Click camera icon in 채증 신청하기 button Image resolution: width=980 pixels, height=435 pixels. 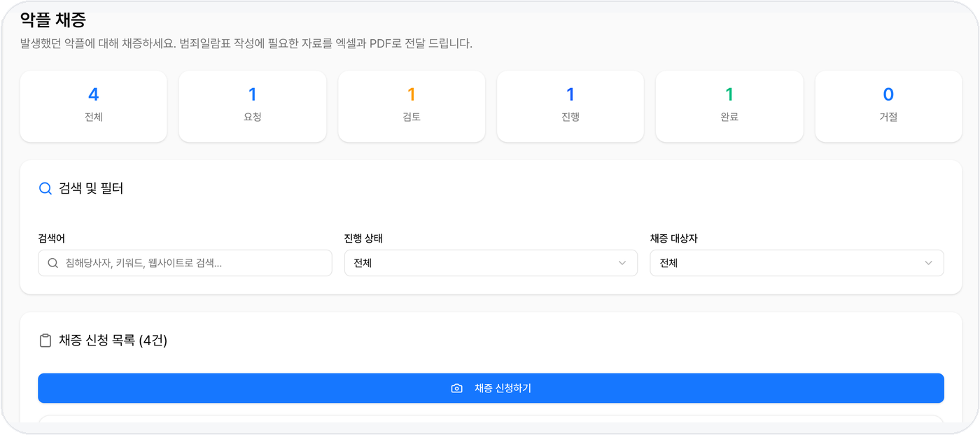457,388
